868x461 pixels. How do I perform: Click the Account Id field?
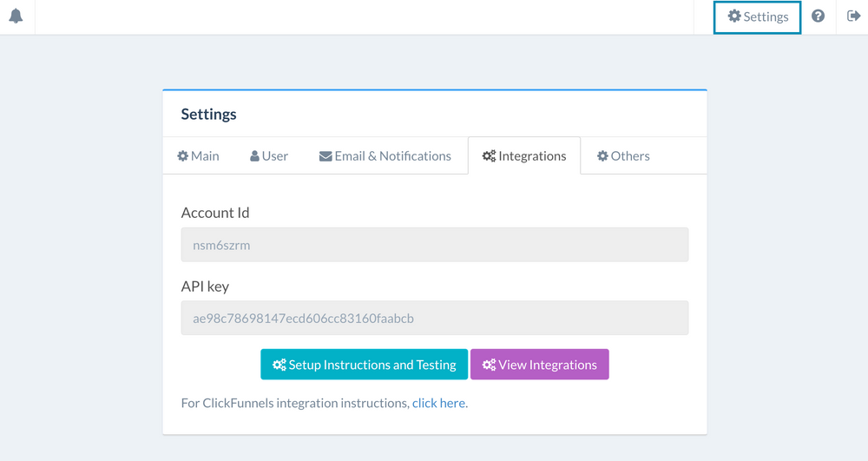click(435, 245)
